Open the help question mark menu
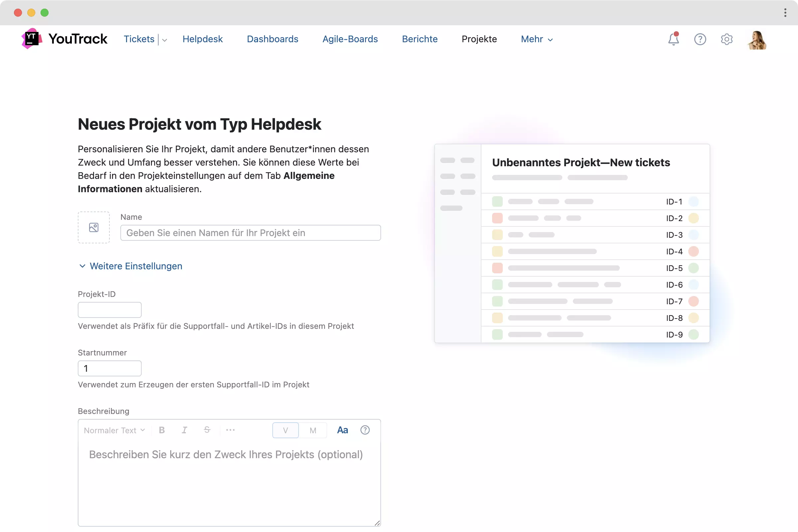 coord(700,39)
